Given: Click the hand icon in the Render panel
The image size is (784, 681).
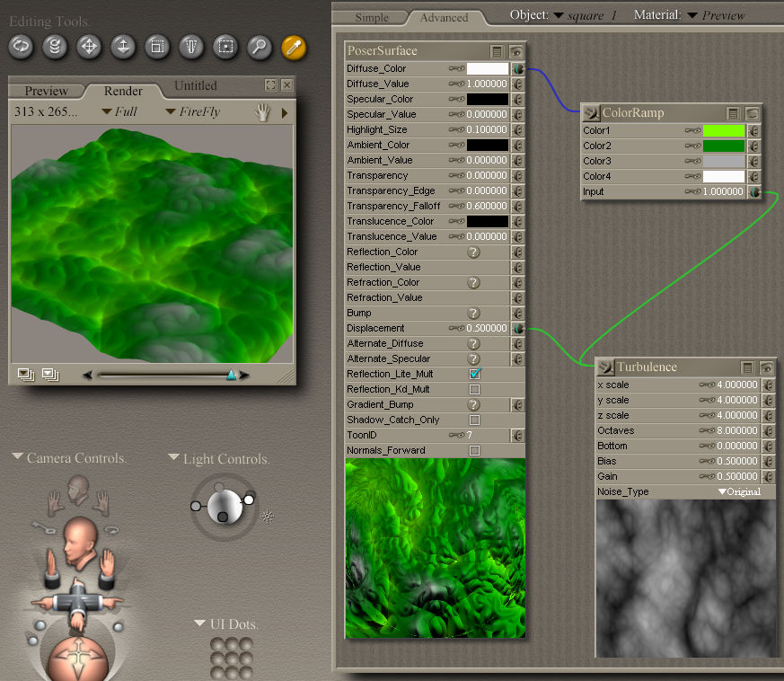Looking at the screenshot, I should [263, 112].
